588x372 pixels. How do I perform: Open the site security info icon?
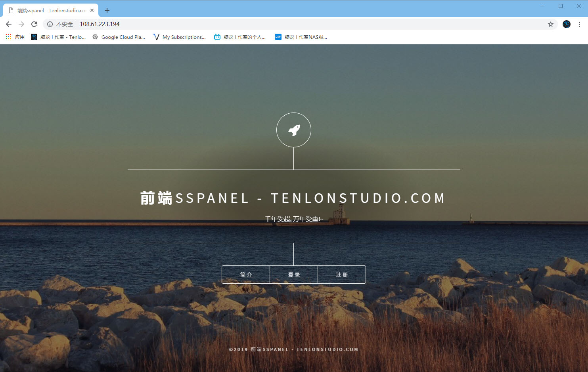coord(50,24)
